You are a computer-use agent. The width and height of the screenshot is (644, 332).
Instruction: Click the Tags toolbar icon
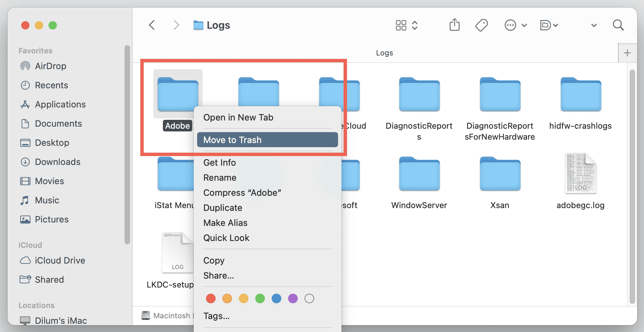[x=481, y=25]
